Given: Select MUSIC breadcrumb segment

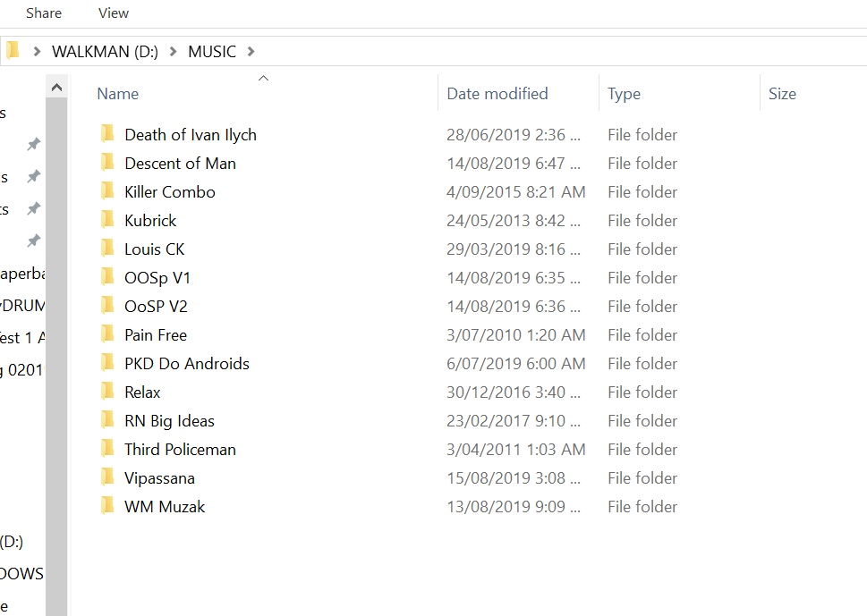Looking at the screenshot, I should pyautogui.click(x=212, y=51).
